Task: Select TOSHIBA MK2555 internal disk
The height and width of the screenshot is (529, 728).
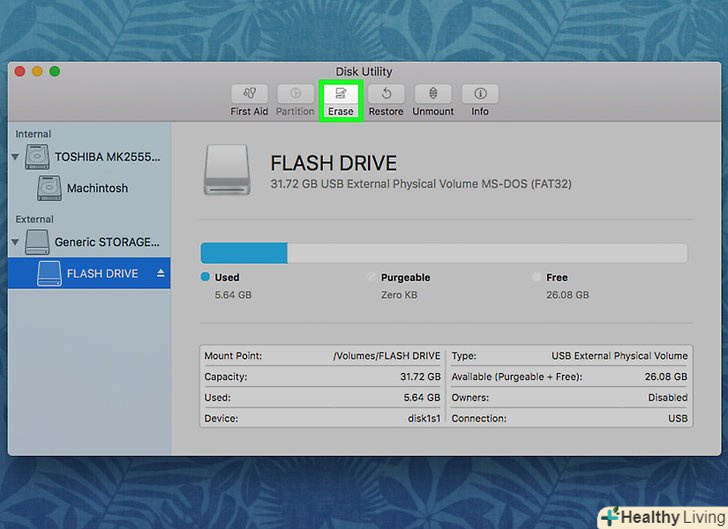Action: click(x=106, y=157)
